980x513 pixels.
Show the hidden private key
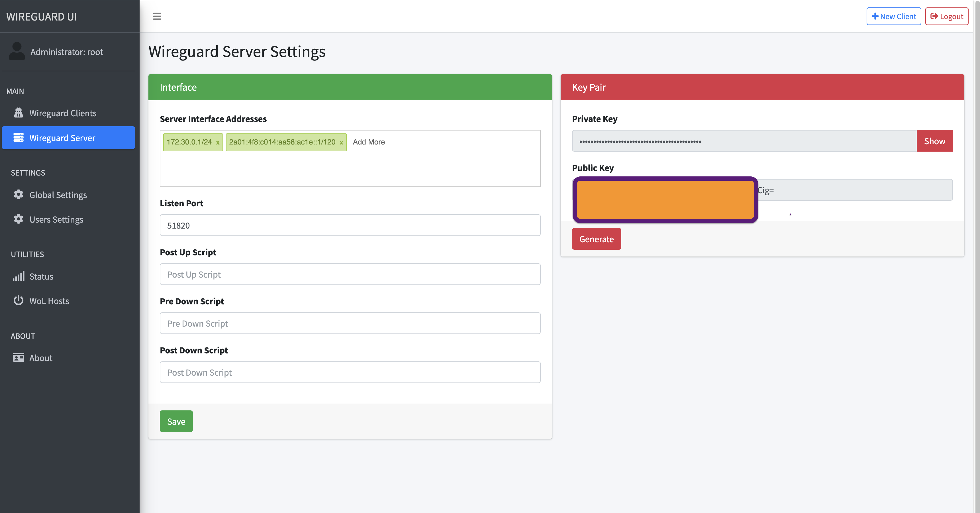pos(934,141)
